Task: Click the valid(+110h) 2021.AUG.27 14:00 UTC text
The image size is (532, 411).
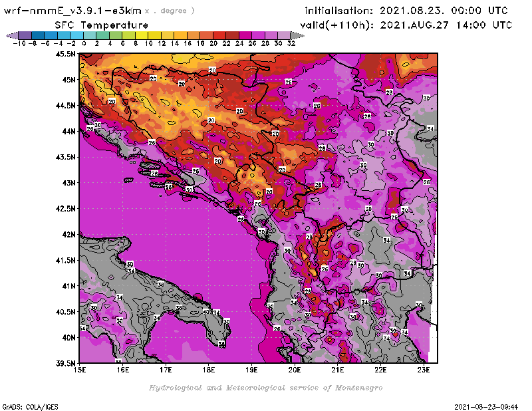Action: click(406, 25)
